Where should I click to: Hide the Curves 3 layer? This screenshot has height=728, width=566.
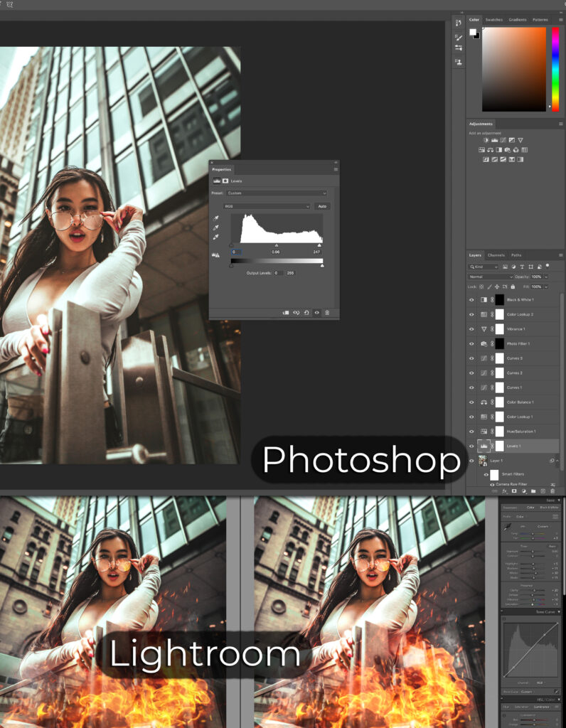pyautogui.click(x=471, y=358)
